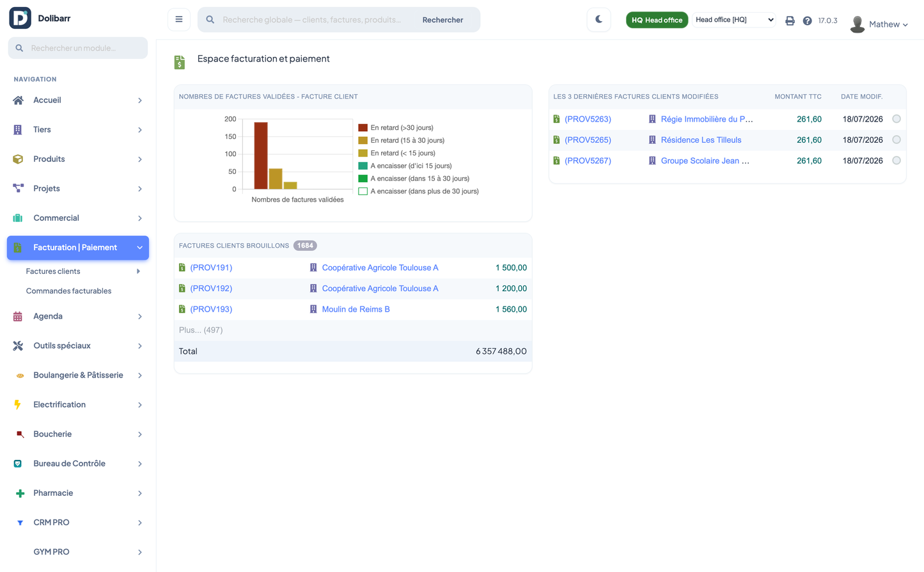
Task: Click the white A encaisser plus de 30 jours swatch
Action: click(x=363, y=191)
